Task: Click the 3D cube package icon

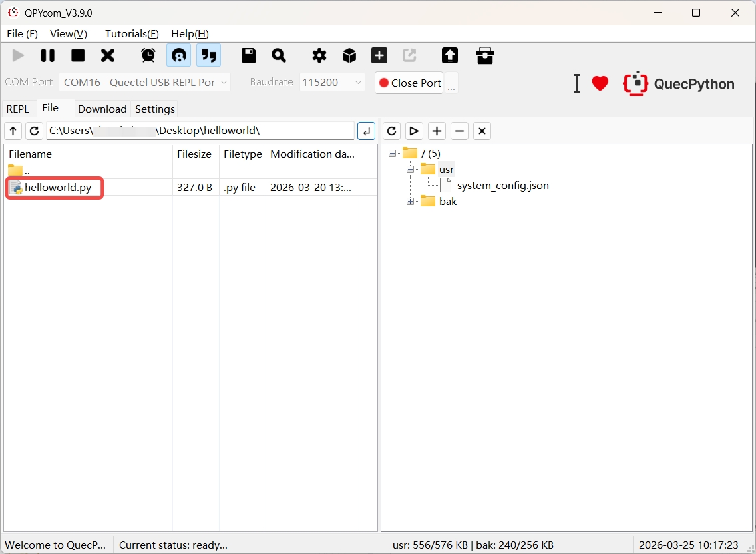Action: [349, 55]
